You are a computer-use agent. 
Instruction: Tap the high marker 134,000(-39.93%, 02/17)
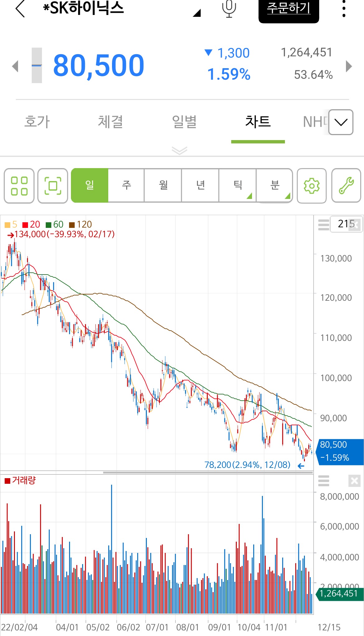61,234
